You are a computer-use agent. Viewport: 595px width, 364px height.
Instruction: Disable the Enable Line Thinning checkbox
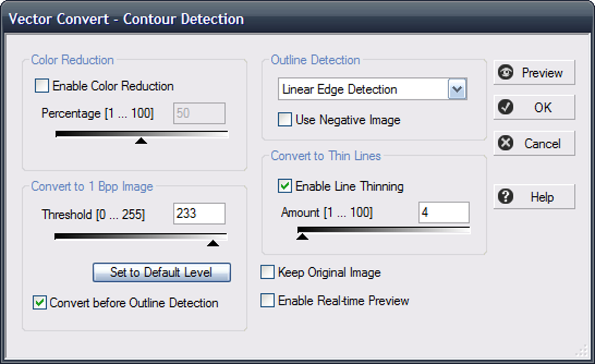[285, 187]
